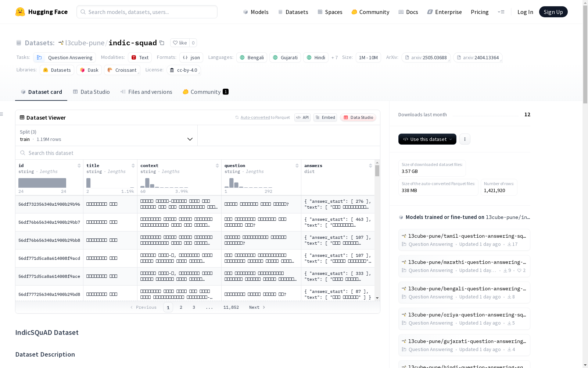Click the dataset table vertical scrollbar
The width and height of the screenshot is (588, 368).
(x=377, y=171)
